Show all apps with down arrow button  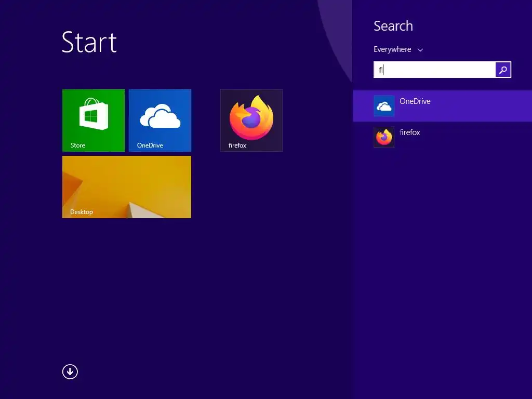pyautogui.click(x=70, y=372)
